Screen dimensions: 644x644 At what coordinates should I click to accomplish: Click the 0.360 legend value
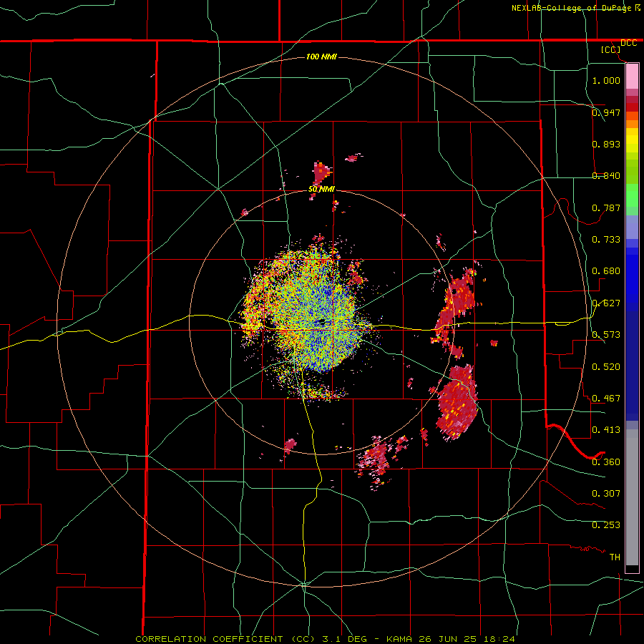pos(606,462)
